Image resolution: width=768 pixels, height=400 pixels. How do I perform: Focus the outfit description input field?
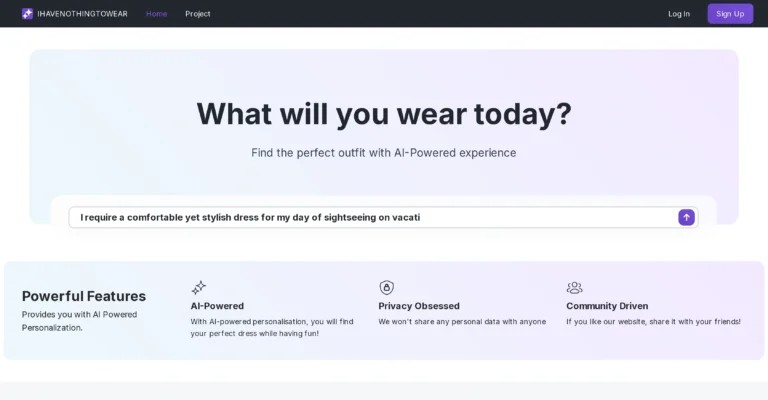click(x=370, y=217)
